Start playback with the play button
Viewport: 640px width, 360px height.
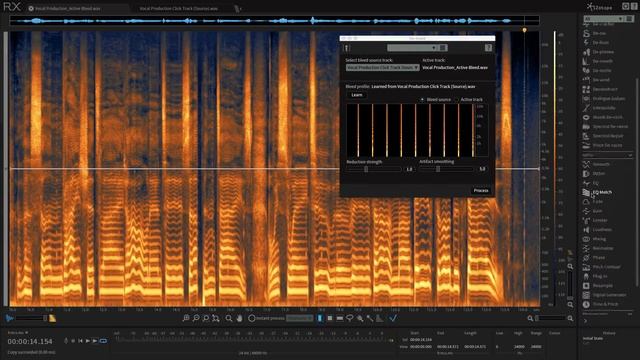88,341
